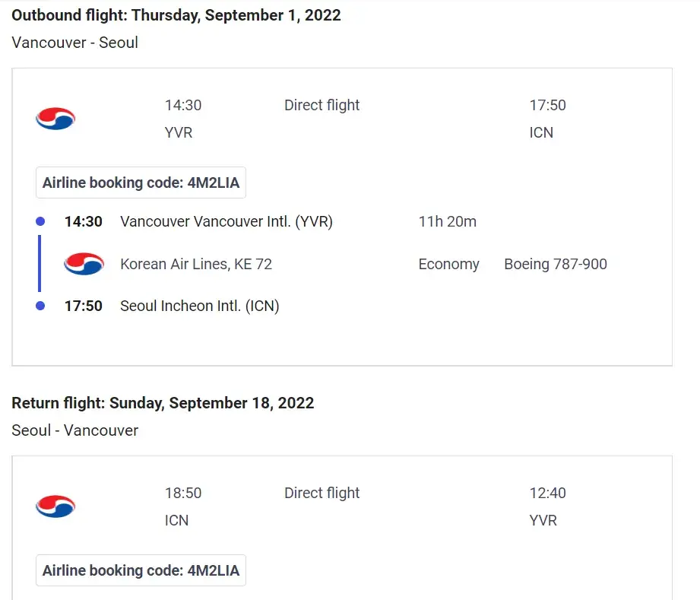700x600 pixels.
Task: Click Seoul Incheon Intl. (ICN) airport name
Action: (x=200, y=306)
